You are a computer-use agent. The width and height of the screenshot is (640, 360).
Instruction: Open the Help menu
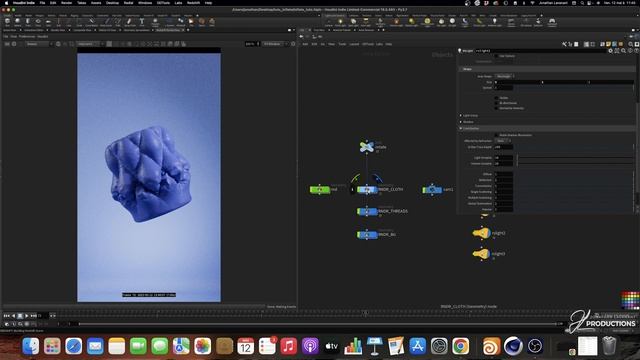tap(208, 2)
